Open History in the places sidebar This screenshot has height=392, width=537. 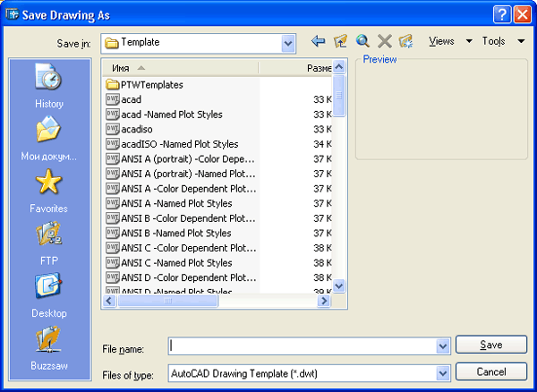[49, 87]
